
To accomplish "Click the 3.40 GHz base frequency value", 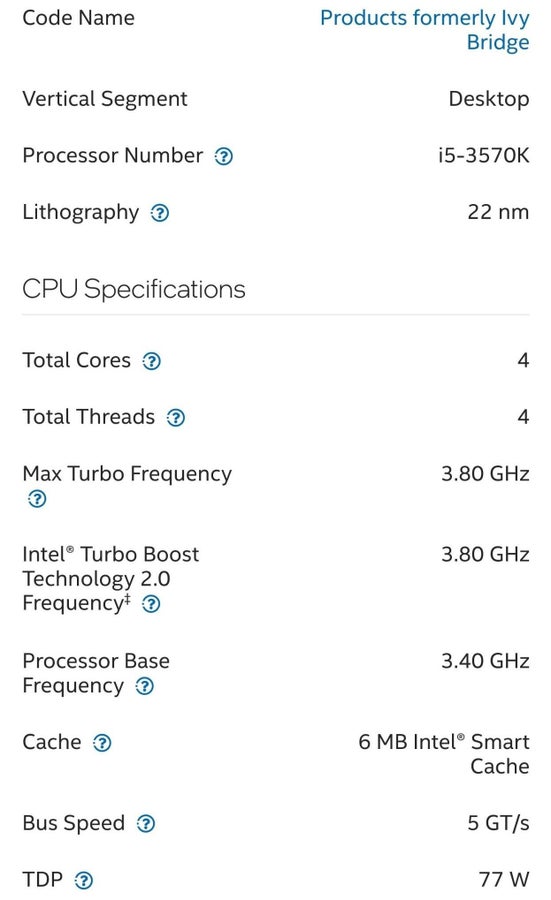I will (x=485, y=661).
